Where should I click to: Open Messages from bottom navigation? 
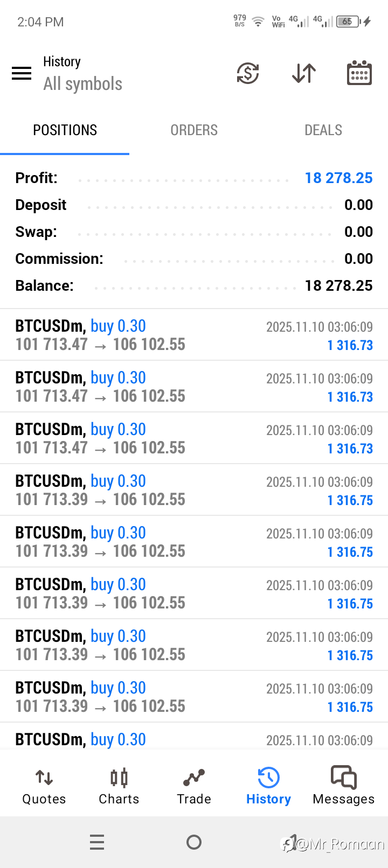pos(343,787)
